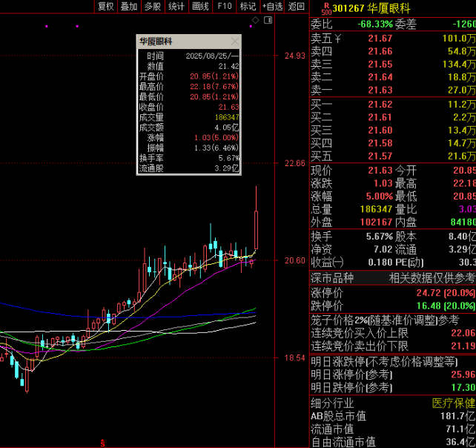The image size is (476, 448).
Task: Click the popup 时间 value 2025/08/25
Action: (x=212, y=56)
